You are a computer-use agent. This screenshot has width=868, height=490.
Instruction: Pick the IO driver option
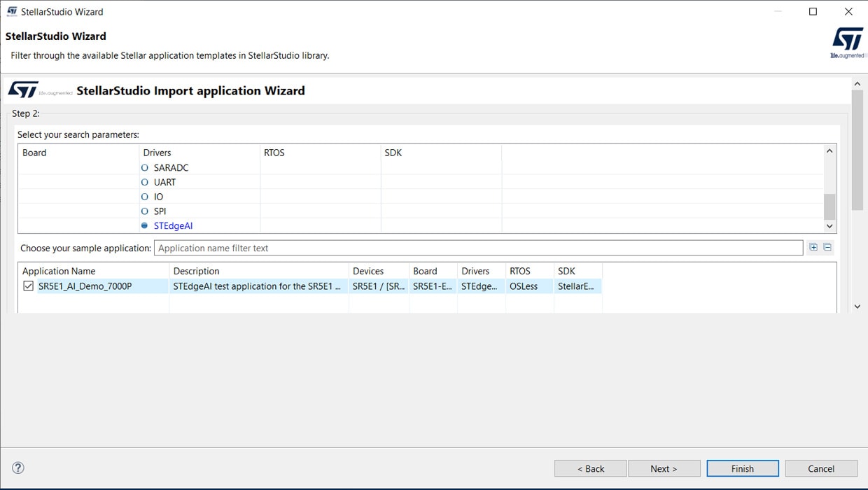[x=145, y=197]
